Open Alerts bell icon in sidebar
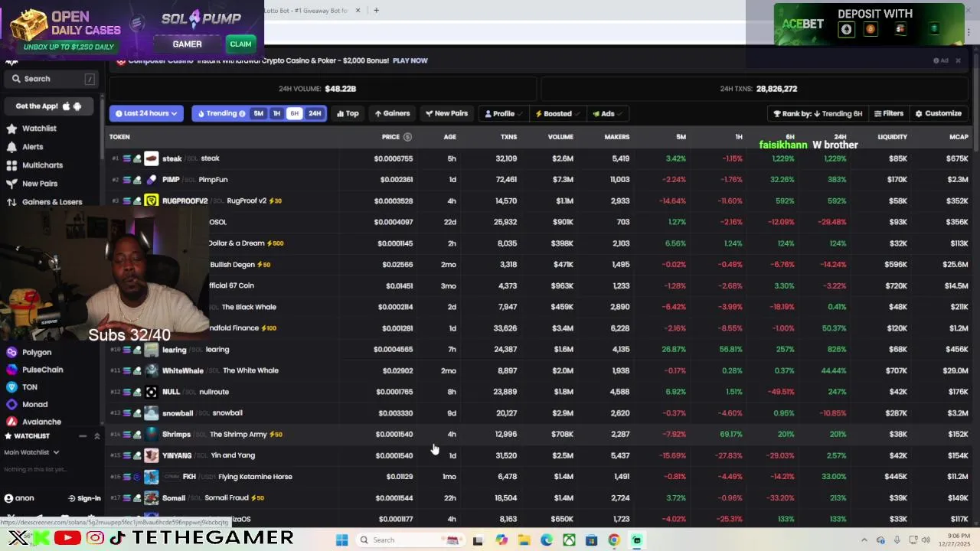980x551 pixels. click(x=11, y=147)
